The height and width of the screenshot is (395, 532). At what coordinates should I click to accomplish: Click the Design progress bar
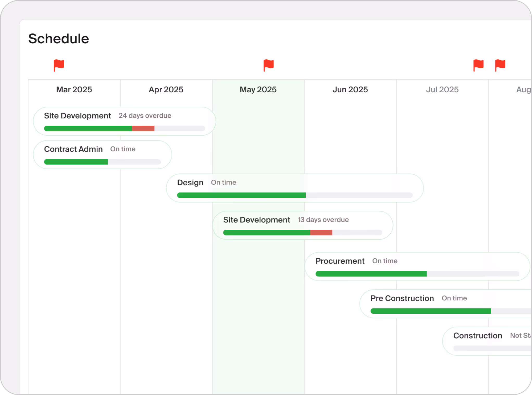295,195
